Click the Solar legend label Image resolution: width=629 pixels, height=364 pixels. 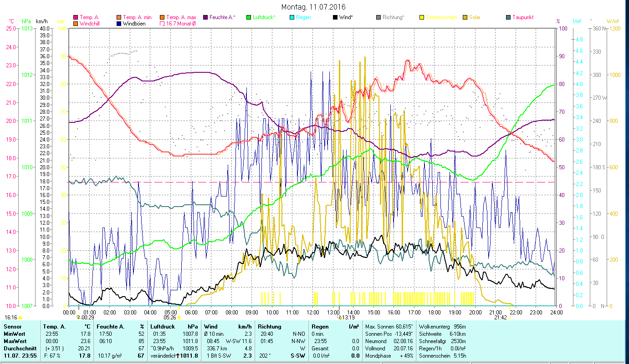point(475,17)
